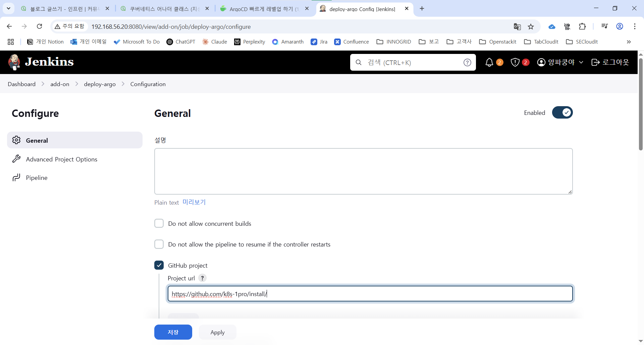Click the 설명 description text area
644x345 pixels.
click(x=363, y=171)
